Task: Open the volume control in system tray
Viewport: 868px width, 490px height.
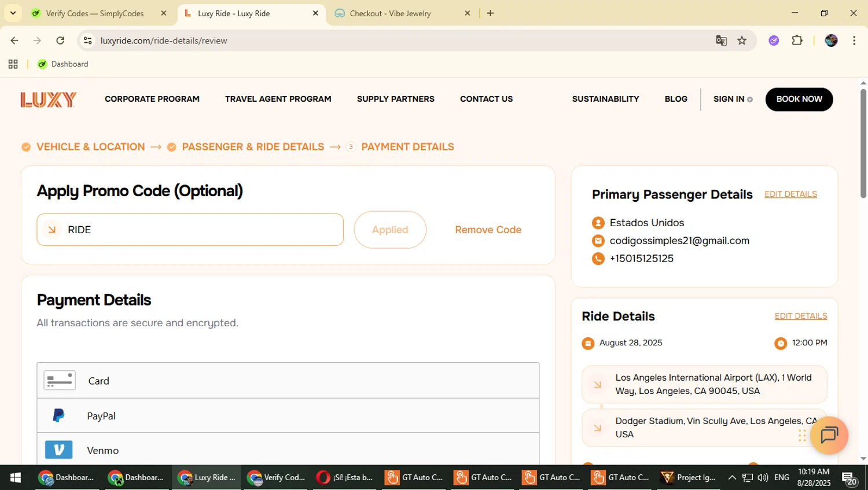Action: (x=763, y=478)
